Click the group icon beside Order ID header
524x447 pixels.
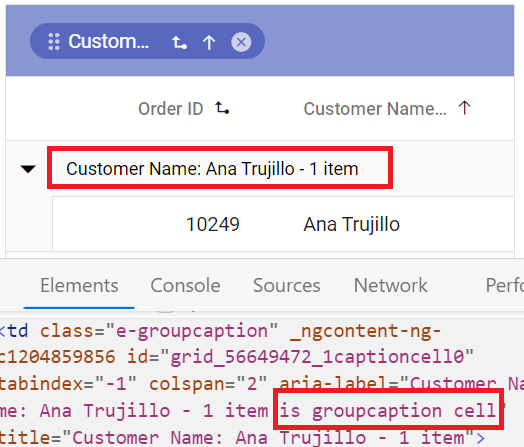click(222, 108)
